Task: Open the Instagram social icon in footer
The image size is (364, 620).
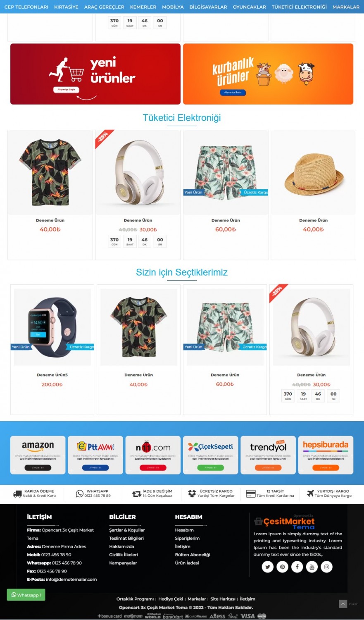Action: point(326,567)
